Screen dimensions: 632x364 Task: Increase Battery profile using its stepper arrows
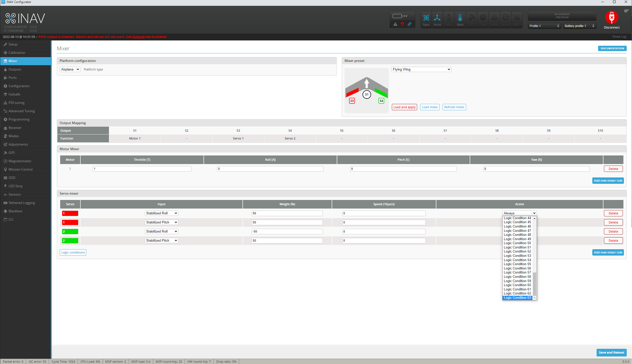(x=594, y=25)
